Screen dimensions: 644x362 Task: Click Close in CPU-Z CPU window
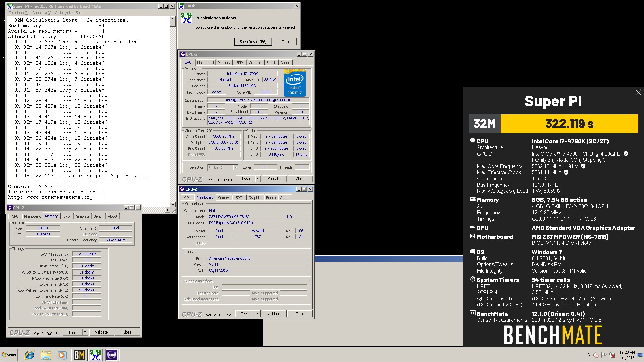(x=300, y=179)
